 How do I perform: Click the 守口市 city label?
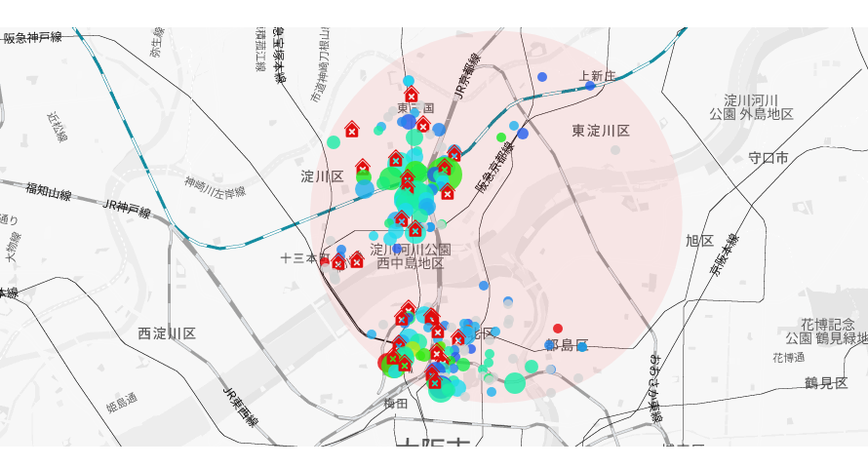769,158
